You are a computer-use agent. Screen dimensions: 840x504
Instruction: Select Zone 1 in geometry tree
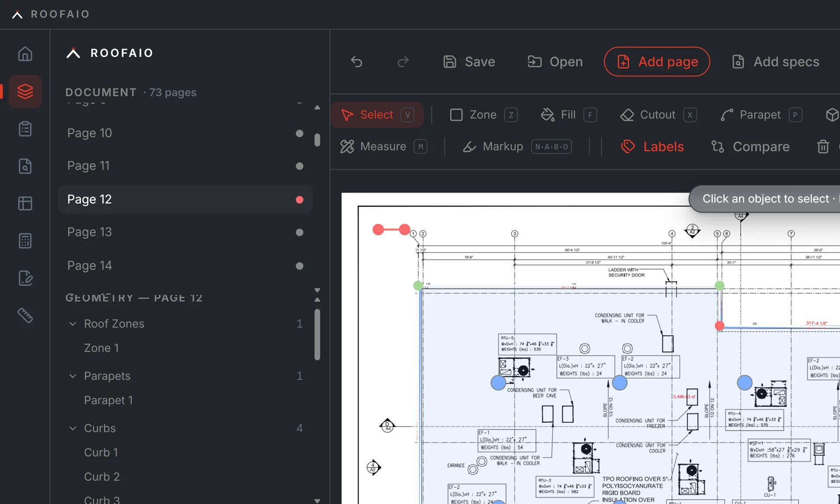click(101, 348)
